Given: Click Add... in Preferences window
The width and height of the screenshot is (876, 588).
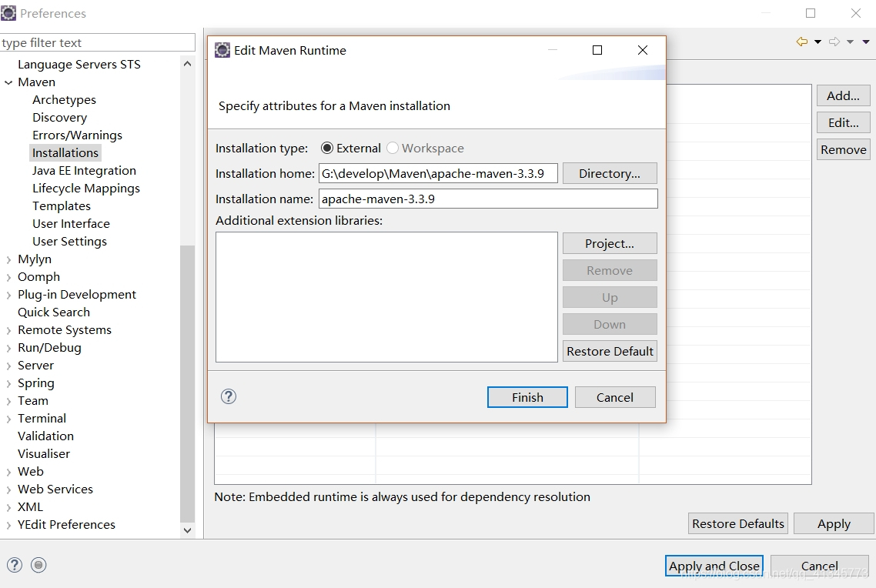Looking at the screenshot, I should tap(844, 95).
